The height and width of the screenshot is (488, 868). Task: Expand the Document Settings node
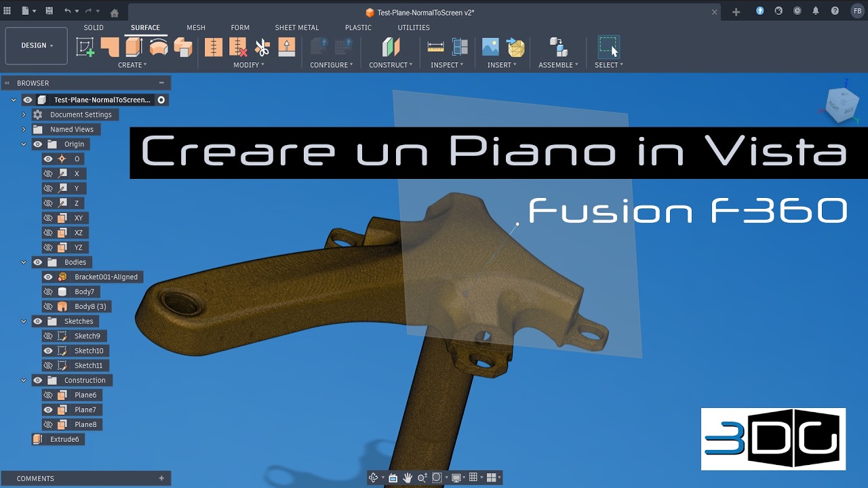pos(24,115)
